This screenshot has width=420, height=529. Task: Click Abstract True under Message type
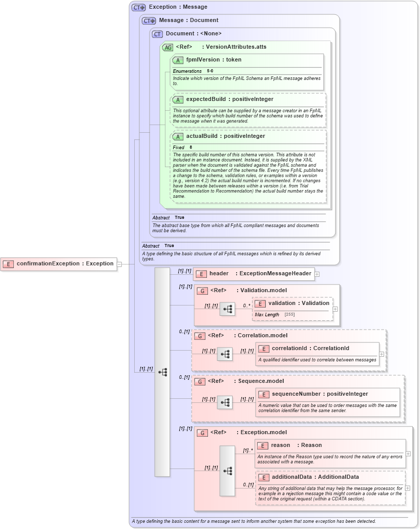pos(158,246)
